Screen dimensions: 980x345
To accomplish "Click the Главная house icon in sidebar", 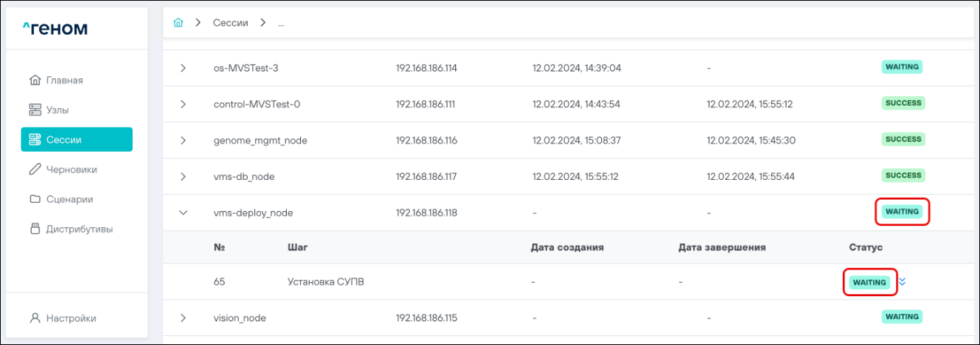I will 35,80.
